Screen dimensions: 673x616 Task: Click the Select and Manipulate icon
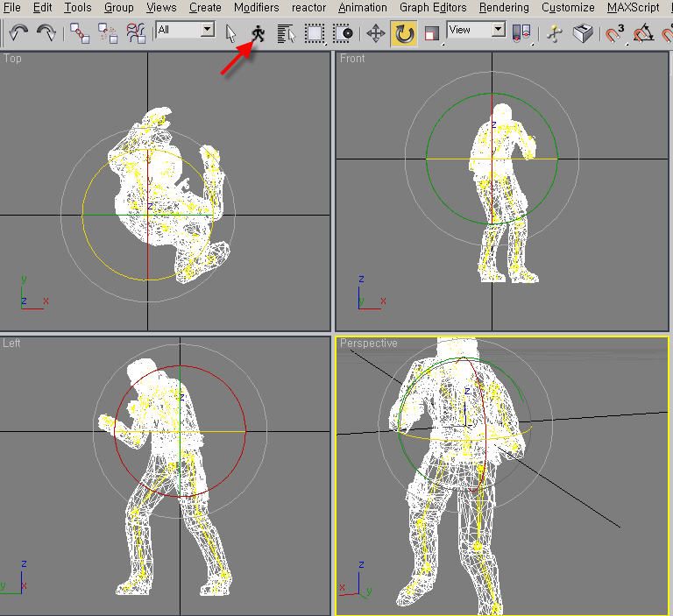tap(555, 33)
